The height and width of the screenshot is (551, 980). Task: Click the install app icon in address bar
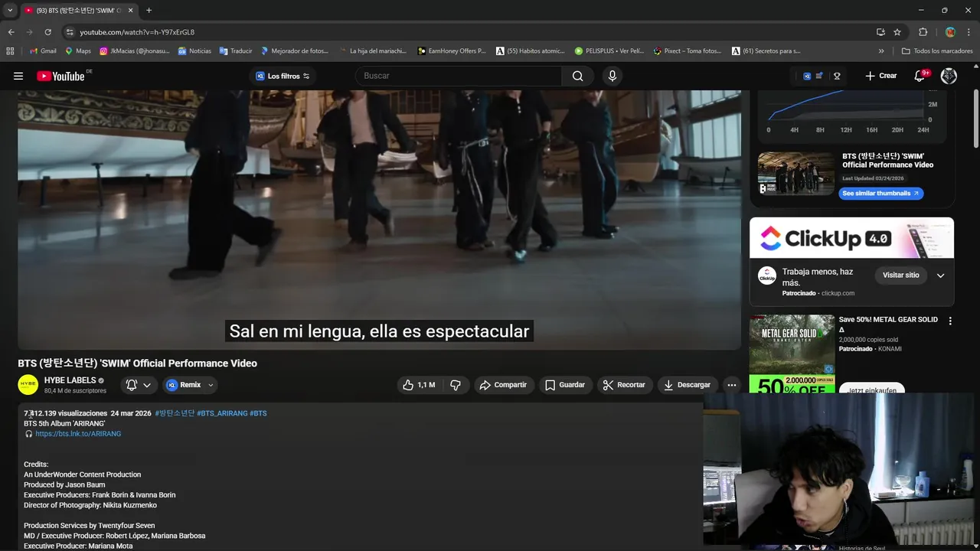pos(880,32)
